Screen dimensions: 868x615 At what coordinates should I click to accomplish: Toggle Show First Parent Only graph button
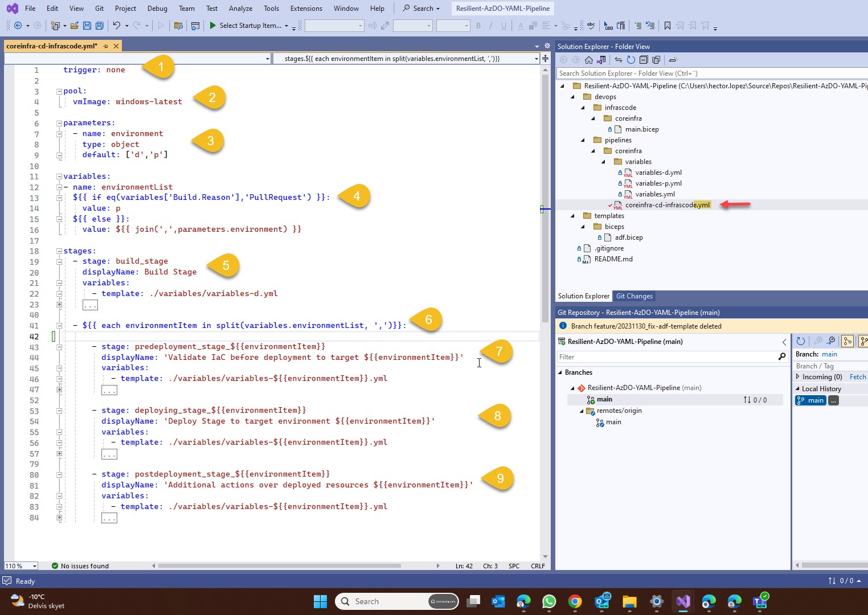pos(847,341)
